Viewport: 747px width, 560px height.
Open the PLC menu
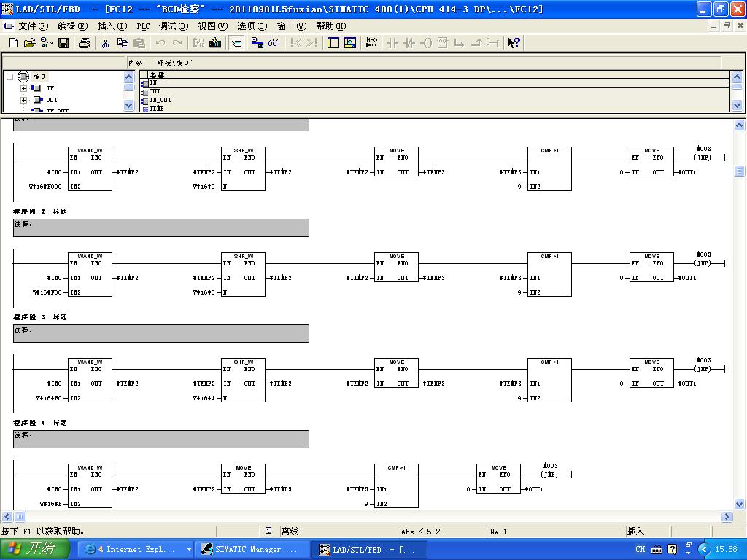143,26
